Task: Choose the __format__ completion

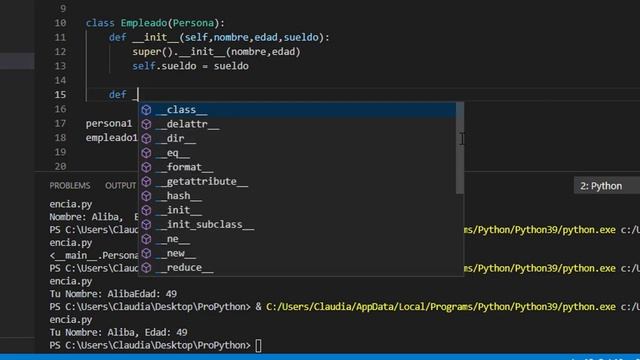Action: tap(298, 167)
